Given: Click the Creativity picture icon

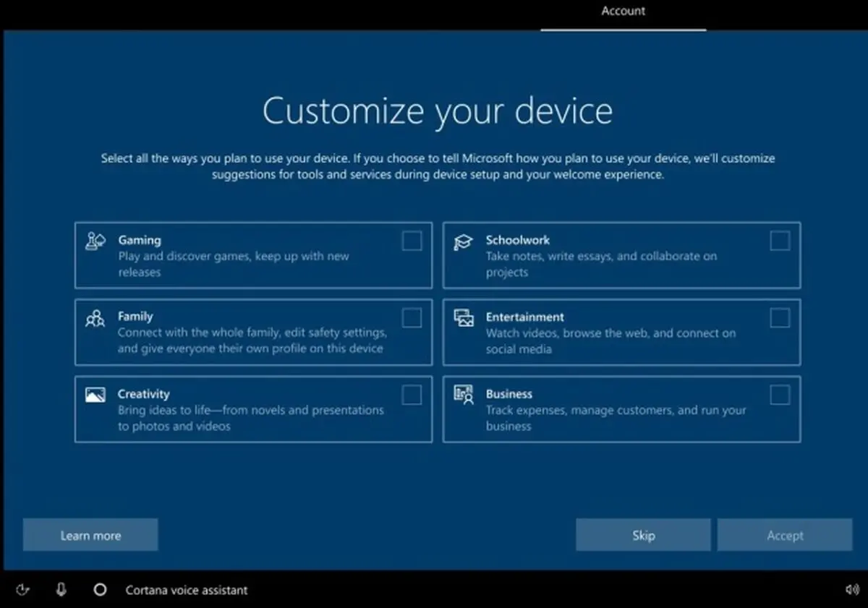Looking at the screenshot, I should (95, 395).
